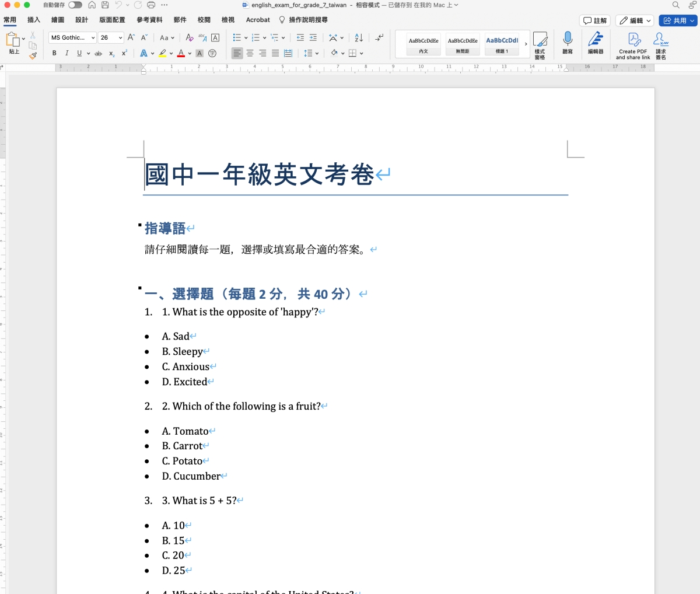Image resolution: width=700 pixels, height=594 pixels.
Task: Expand the styles gallery arrow
Action: coord(526,44)
